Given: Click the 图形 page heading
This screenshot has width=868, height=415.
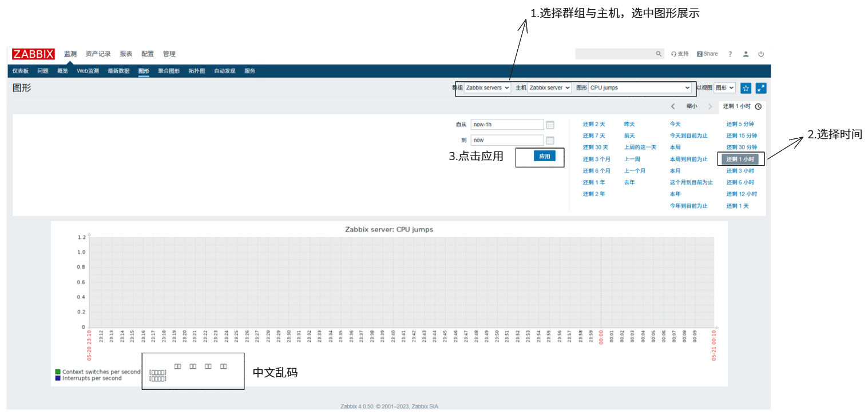Looking at the screenshot, I should (x=22, y=88).
